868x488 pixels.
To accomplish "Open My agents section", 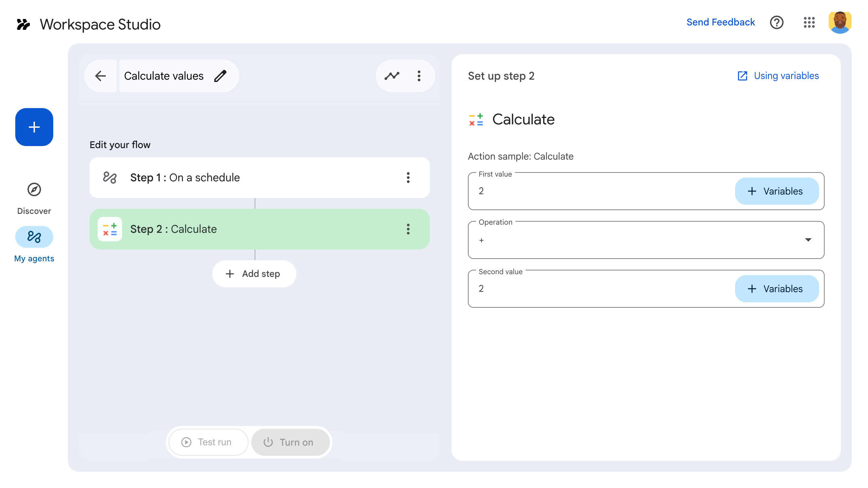I will [34, 237].
